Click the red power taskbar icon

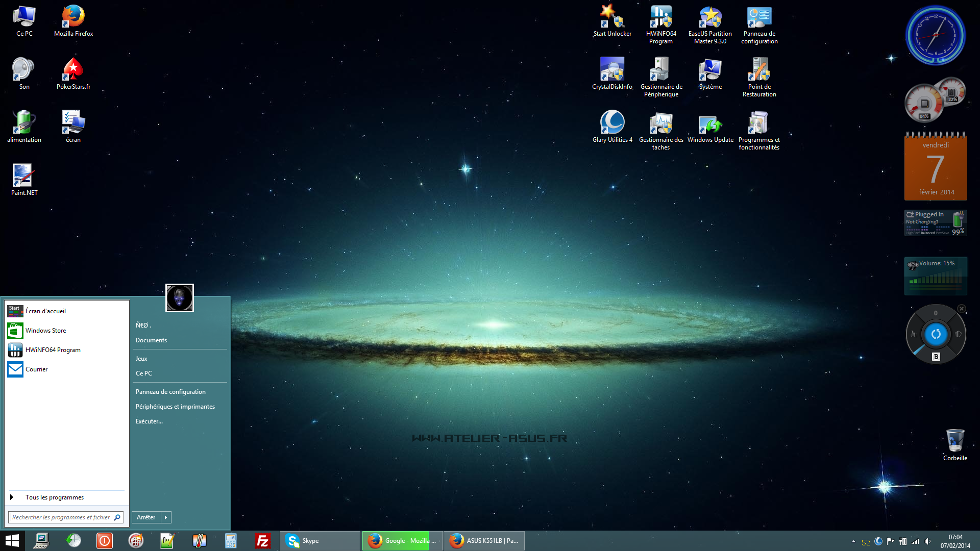click(104, 541)
